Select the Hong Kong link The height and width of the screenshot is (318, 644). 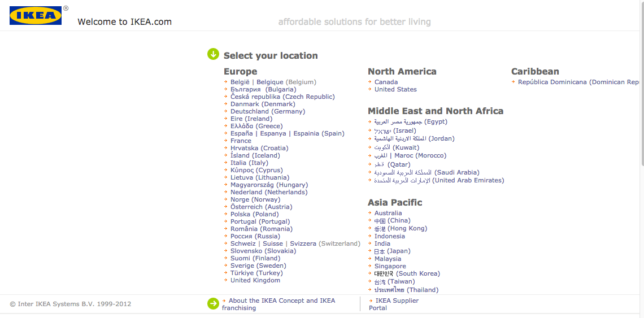(x=401, y=228)
